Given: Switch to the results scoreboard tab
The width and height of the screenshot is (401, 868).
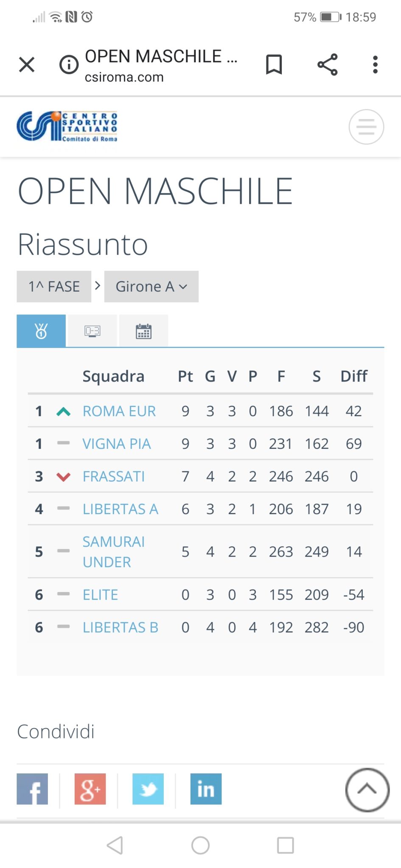Looking at the screenshot, I should tap(92, 331).
